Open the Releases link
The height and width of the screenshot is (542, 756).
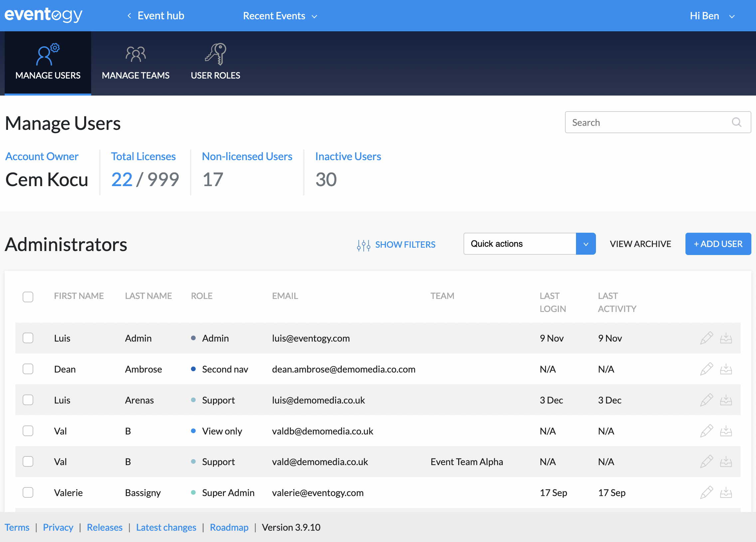[105, 527]
